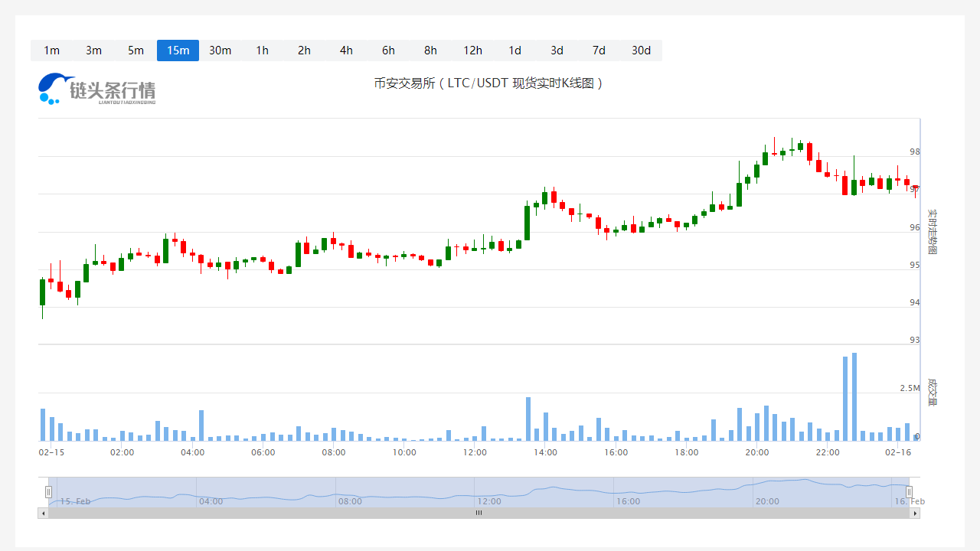
Task: Click the large green candle before 14:00
Action: [x=528, y=222]
